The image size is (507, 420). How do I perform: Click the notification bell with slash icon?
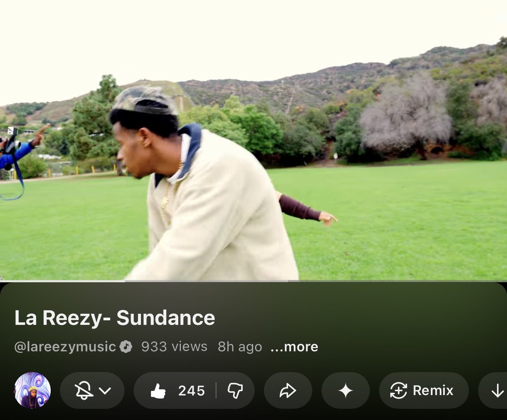point(84,391)
